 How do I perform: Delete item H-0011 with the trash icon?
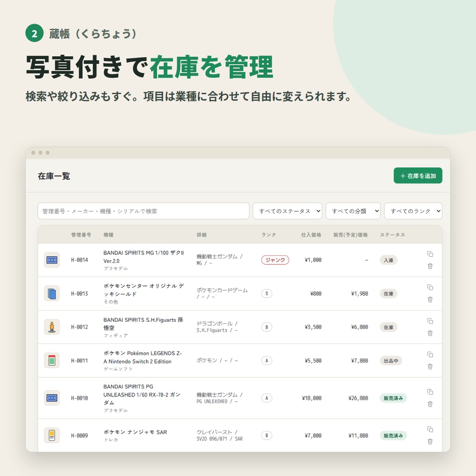[x=430, y=367]
